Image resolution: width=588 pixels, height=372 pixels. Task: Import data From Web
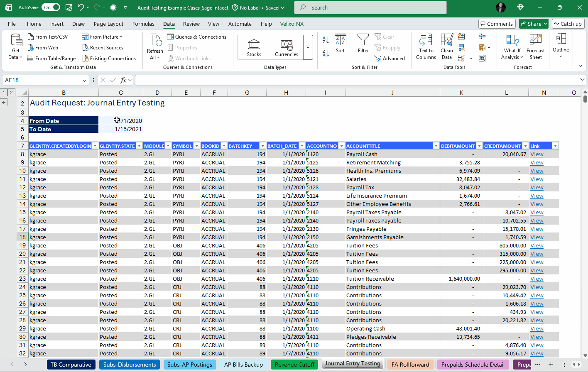coord(43,47)
